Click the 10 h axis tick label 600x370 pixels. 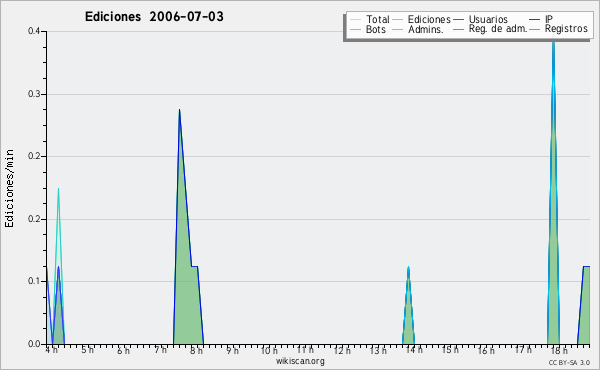pyautogui.click(x=269, y=350)
